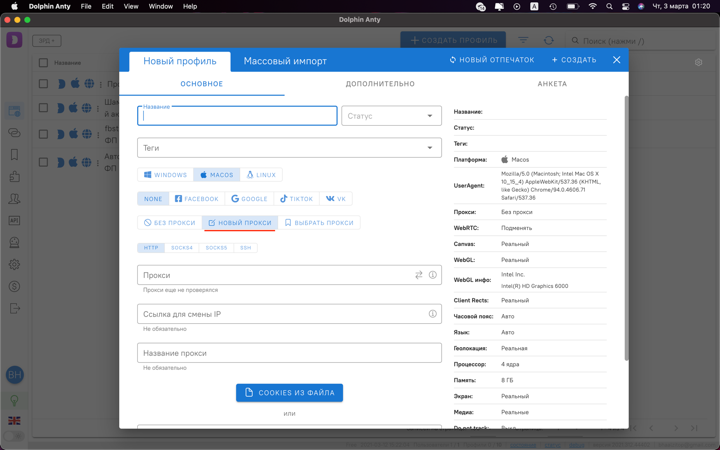Click the Apple icon in the Пр row
Screen dimensions: 720x450
tap(75, 84)
